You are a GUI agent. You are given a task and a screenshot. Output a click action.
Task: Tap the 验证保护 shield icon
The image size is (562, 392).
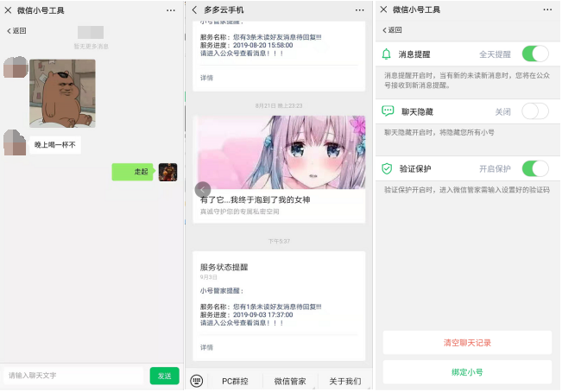(x=387, y=168)
